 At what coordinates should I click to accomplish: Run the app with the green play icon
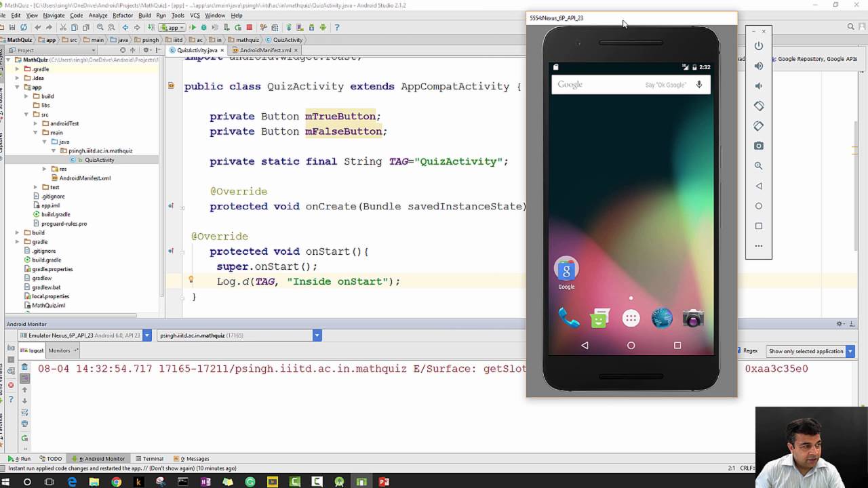tap(193, 28)
